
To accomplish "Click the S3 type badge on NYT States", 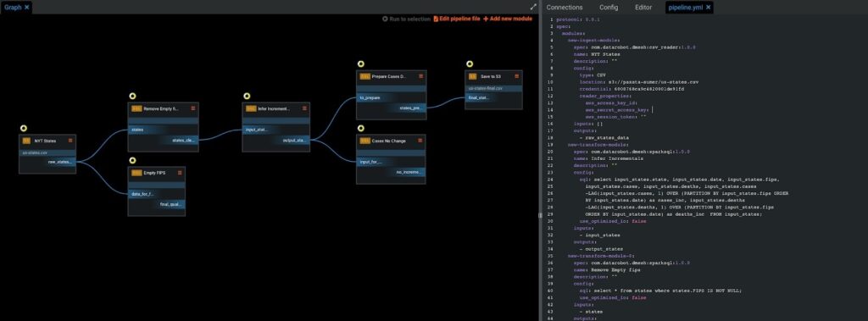I will pyautogui.click(x=26, y=141).
